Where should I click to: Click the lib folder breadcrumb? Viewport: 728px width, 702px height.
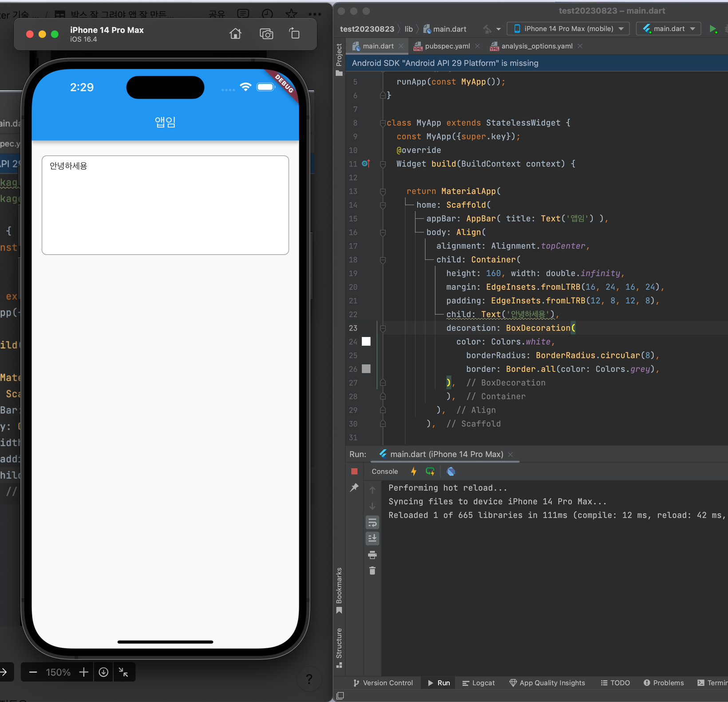pos(409,29)
